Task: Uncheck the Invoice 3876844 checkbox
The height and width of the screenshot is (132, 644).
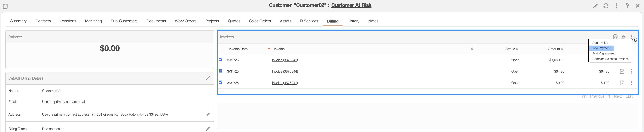Action: [x=220, y=71]
